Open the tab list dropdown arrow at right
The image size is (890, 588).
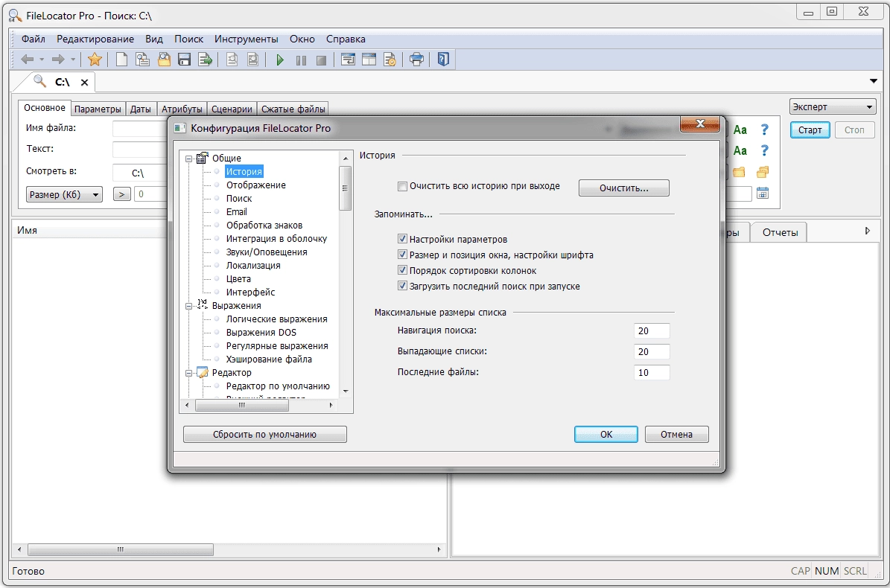tap(874, 81)
